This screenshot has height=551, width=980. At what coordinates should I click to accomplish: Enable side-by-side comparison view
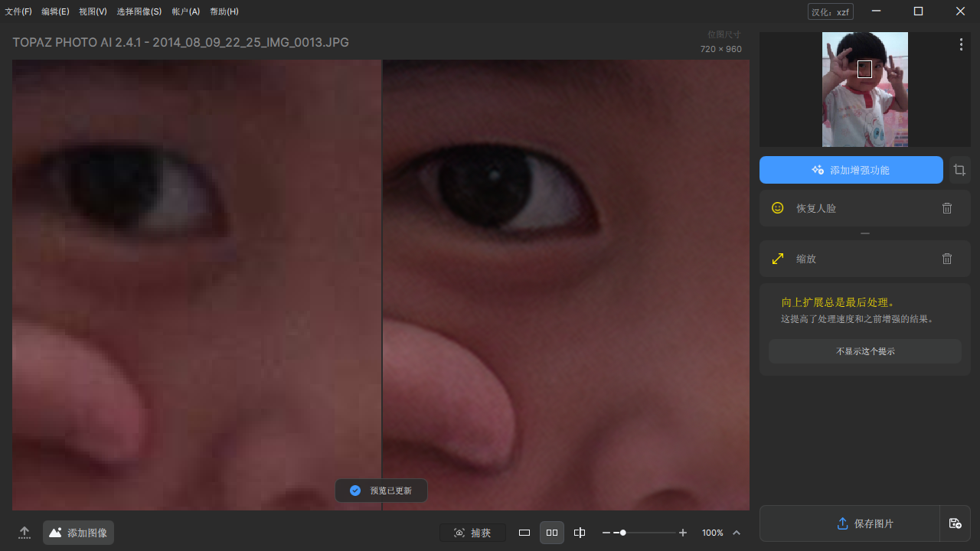[x=552, y=532]
